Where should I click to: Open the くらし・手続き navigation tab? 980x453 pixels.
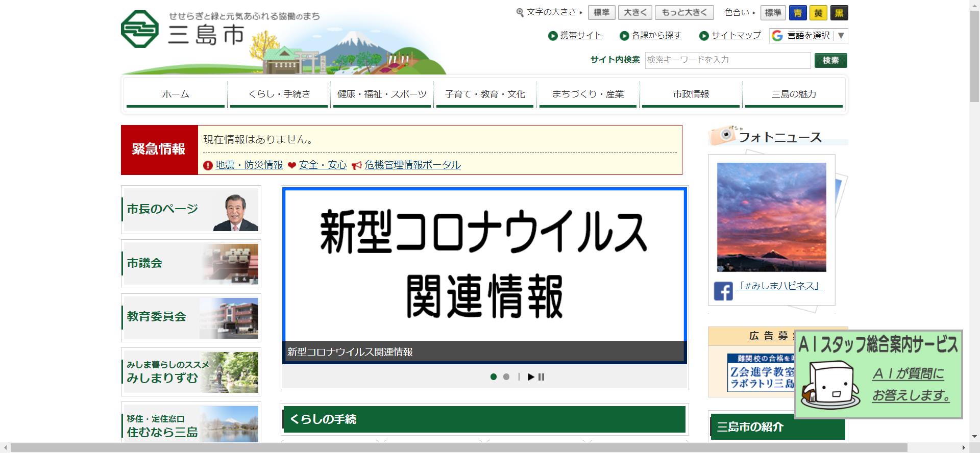(279, 94)
